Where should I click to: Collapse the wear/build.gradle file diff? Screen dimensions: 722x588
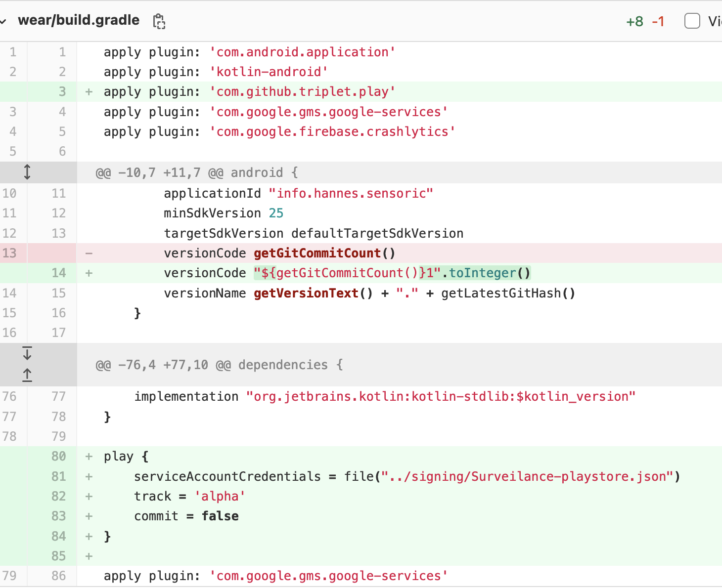(3, 21)
